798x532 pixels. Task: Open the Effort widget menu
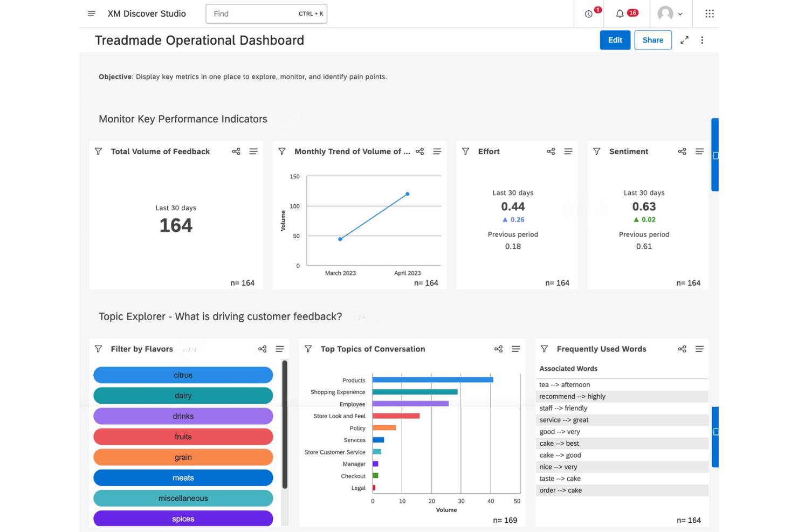568,151
